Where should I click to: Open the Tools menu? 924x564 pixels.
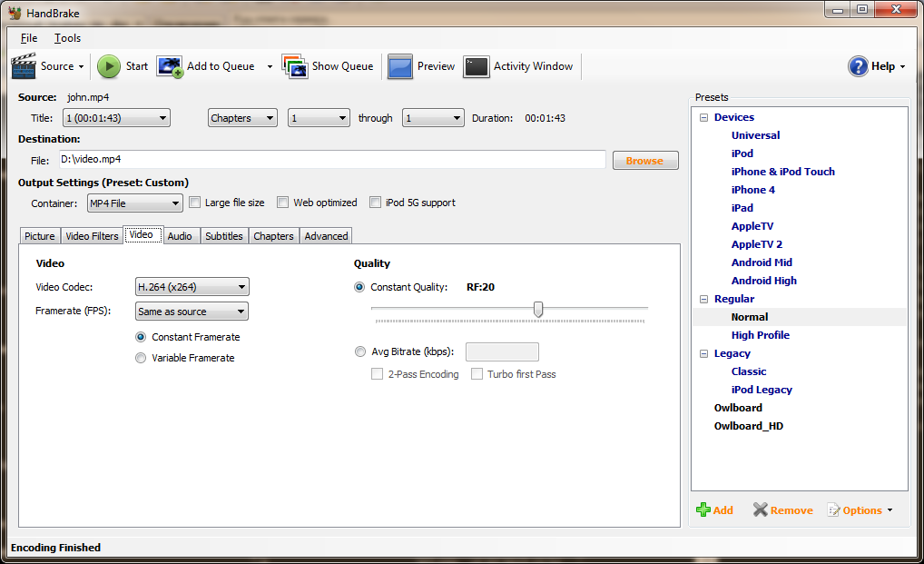pos(67,38)
